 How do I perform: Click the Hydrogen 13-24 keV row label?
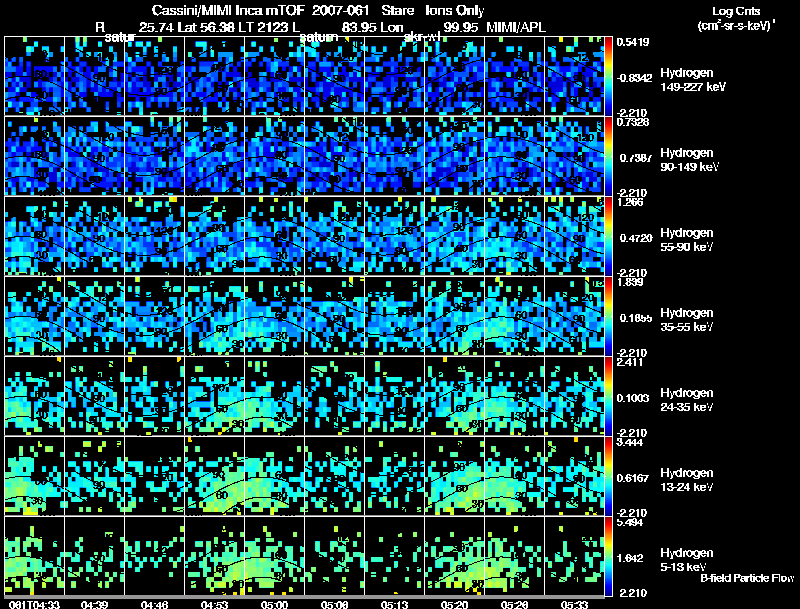(x=687, y=480)
